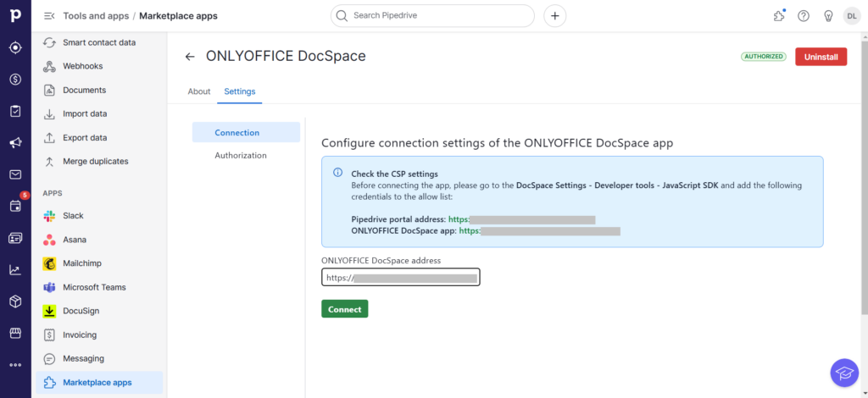Select Merge duplicates in sidebar
Screen dimensions: 868x398
tap(99, 162)
